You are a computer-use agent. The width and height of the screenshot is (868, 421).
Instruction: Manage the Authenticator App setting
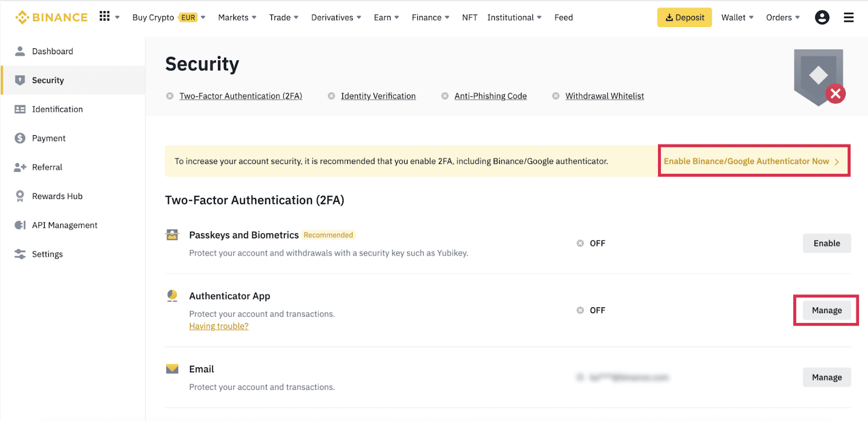[826, 310]
